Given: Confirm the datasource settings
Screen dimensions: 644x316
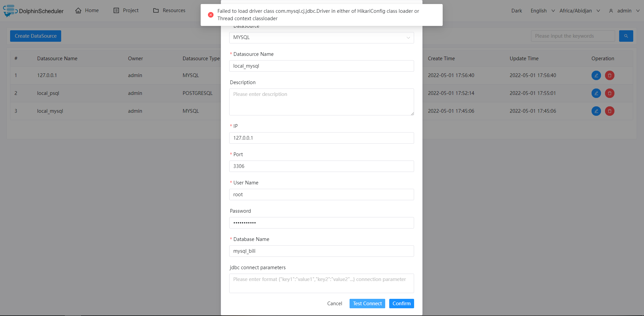Looking at the screenshot, I should (x=401, y=303).
